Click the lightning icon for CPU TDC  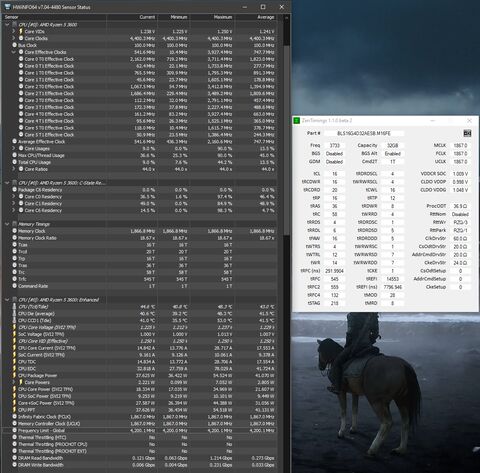point(14,361)
